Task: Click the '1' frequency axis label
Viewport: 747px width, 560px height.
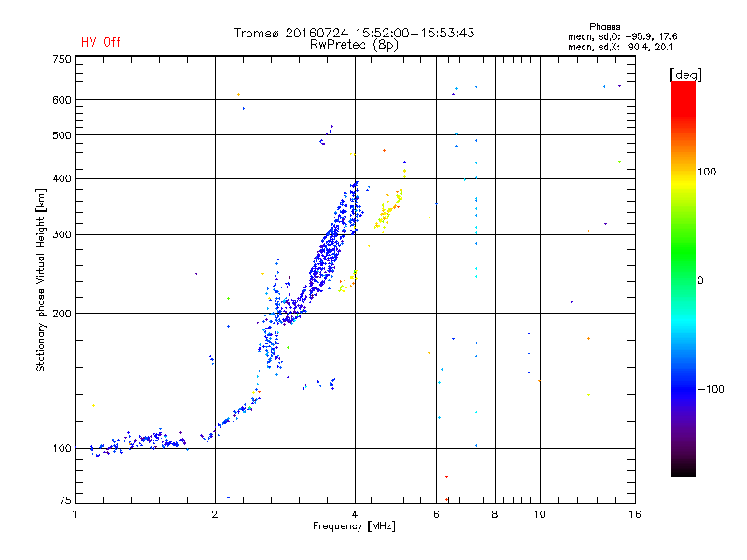Action: (75, 514)
